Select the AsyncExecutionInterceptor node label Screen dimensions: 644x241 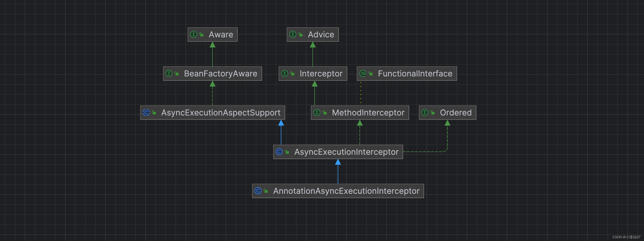(x=346, y=152)
